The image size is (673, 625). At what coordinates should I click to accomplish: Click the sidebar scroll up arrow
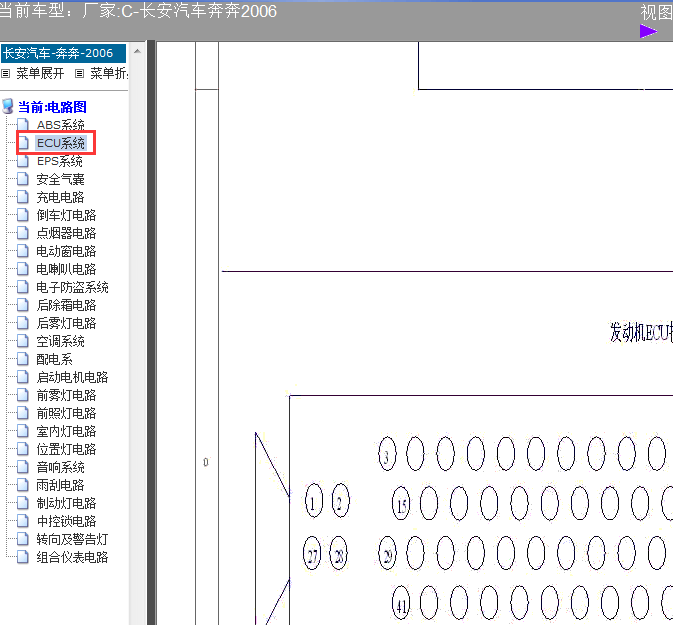tap(137, 52)
